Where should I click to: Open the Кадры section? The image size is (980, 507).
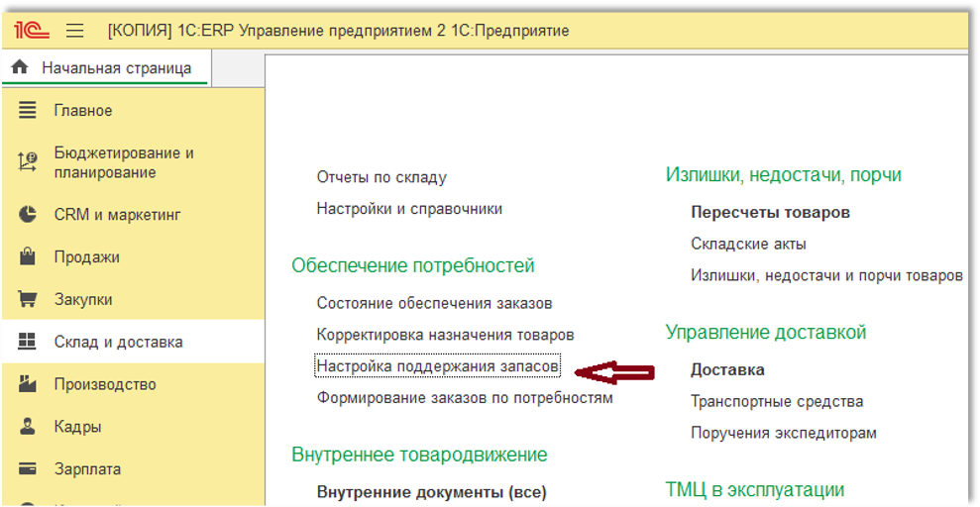(x=78, y=427)
